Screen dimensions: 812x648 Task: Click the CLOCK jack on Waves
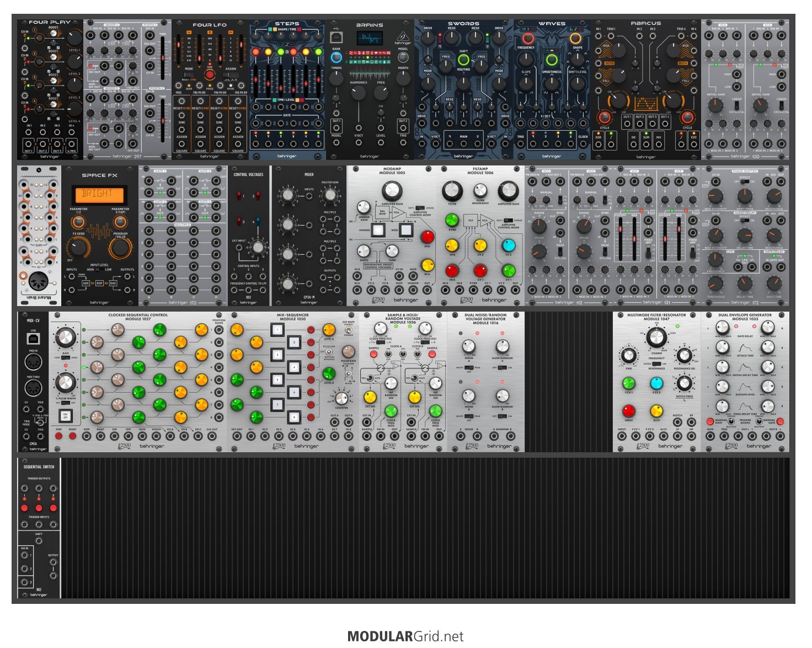click(x=583, y=144)
